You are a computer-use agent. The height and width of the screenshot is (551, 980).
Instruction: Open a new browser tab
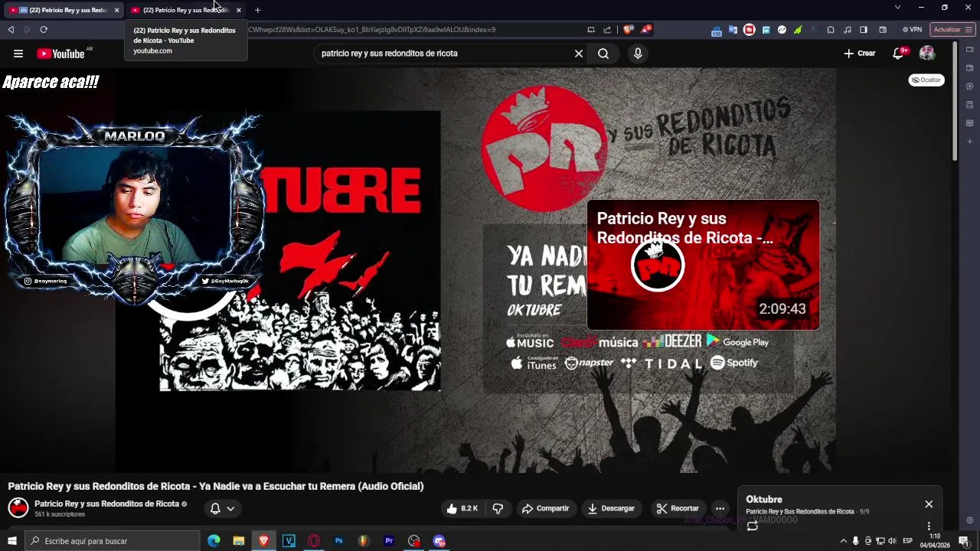point(257,10)
